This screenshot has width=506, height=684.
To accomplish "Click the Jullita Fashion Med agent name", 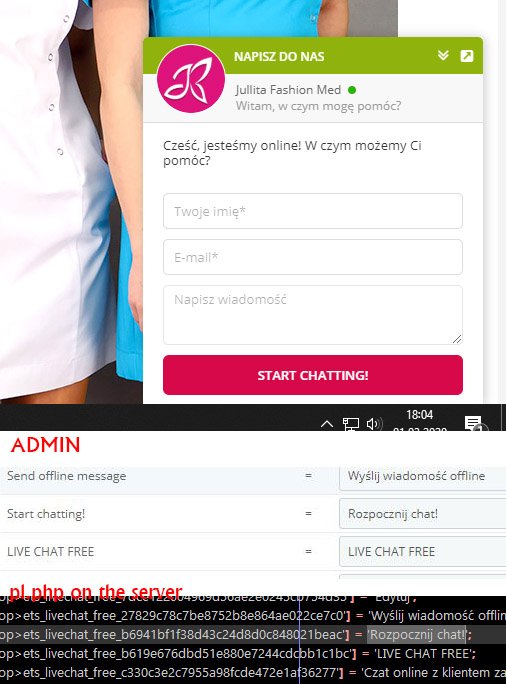I will coord(288,90).
